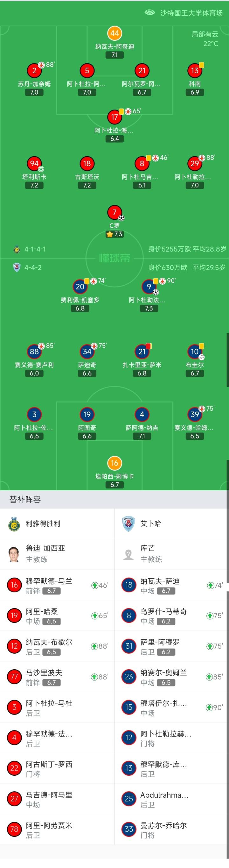This screenshot has width=229, height=868.
Task: Tap the yellow card on 科南
Action: (x=201, y=65)
